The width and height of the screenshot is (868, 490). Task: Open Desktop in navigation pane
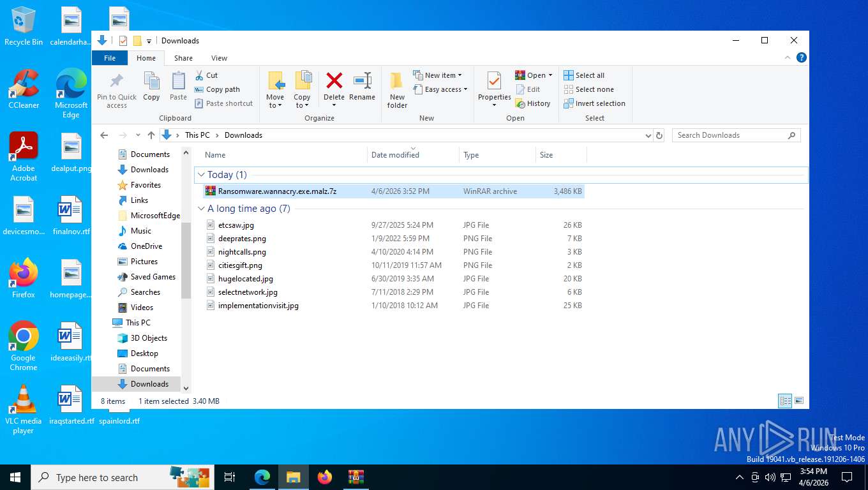(144, 353)
